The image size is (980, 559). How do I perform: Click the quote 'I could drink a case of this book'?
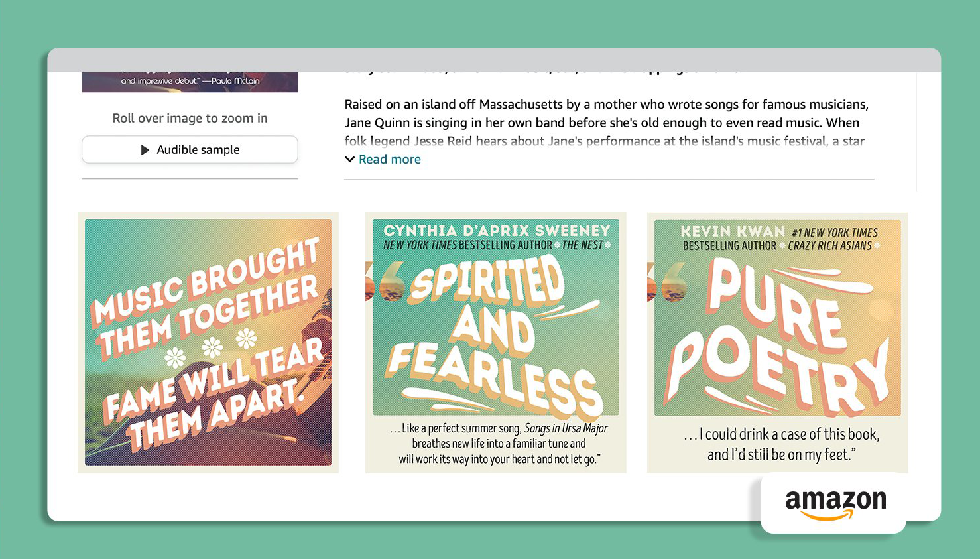pos(782,444)
